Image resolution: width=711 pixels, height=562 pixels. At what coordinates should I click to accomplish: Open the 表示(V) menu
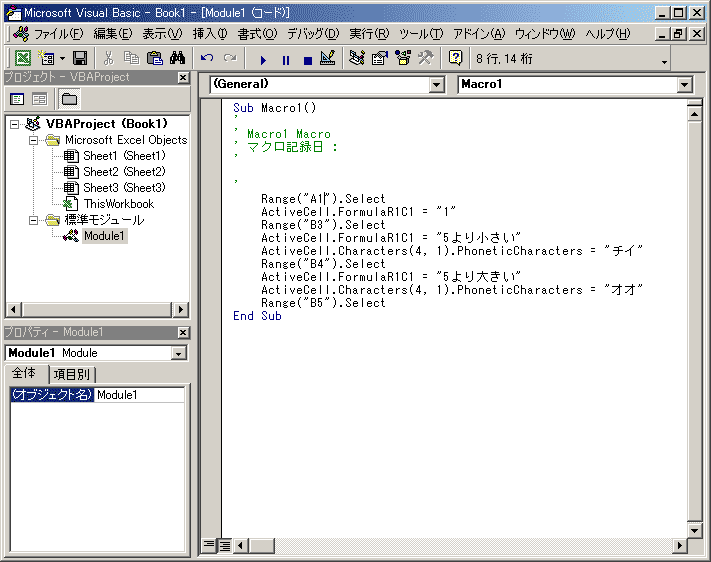point(162,34)
